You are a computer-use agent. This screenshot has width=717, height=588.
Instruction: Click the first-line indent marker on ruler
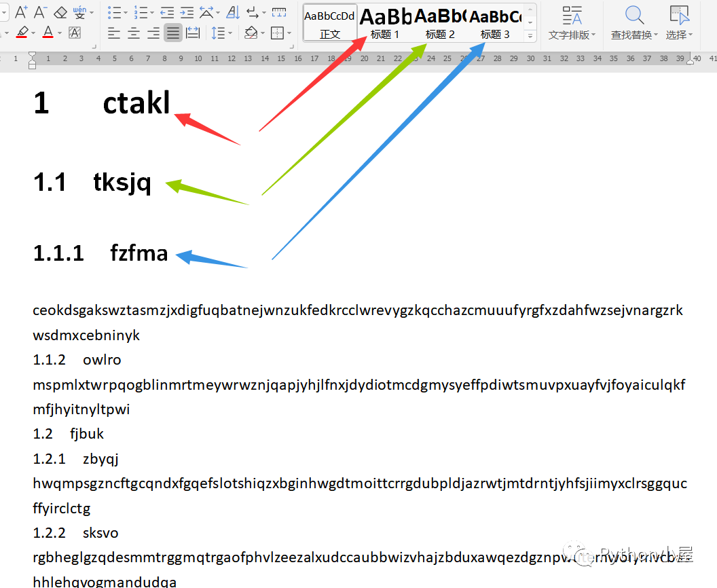(32, 55)
